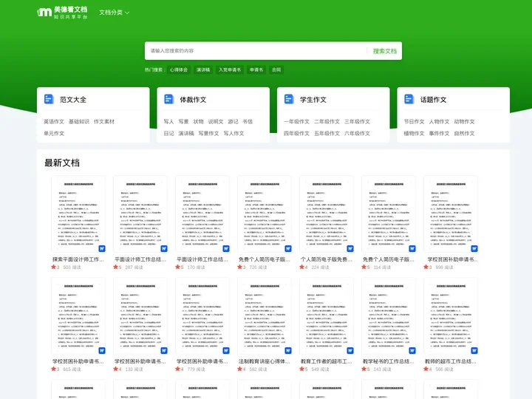Focus the document search input field

256,51
